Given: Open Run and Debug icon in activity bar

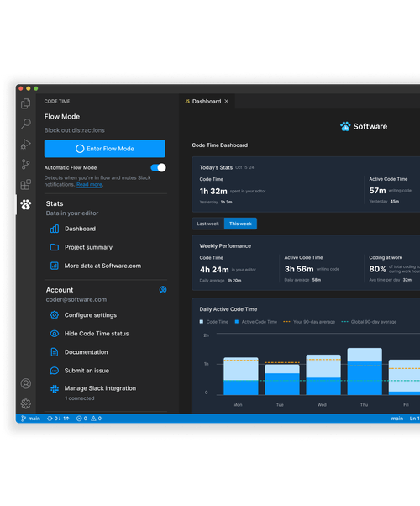Looking at the screenshot, I should [26, 144].
